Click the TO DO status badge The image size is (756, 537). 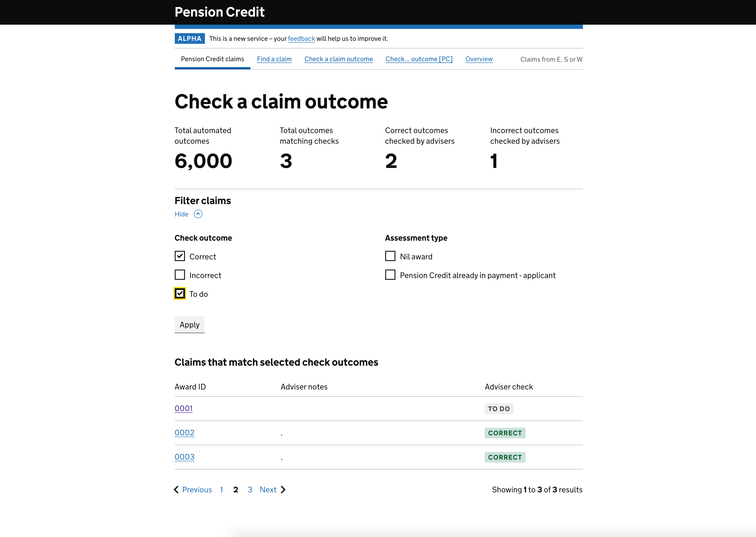click(x=499, y=409)
